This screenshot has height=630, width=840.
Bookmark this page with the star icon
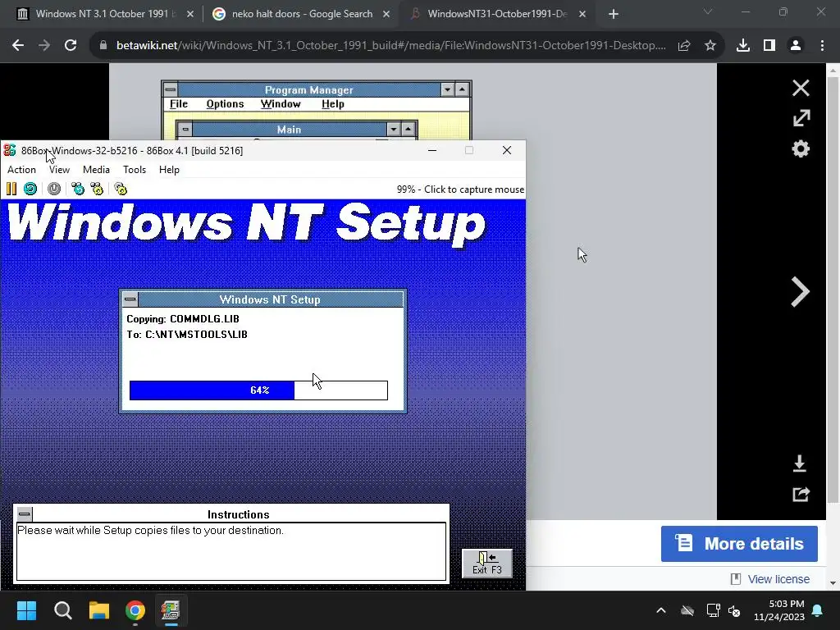(x=710, y=46)
